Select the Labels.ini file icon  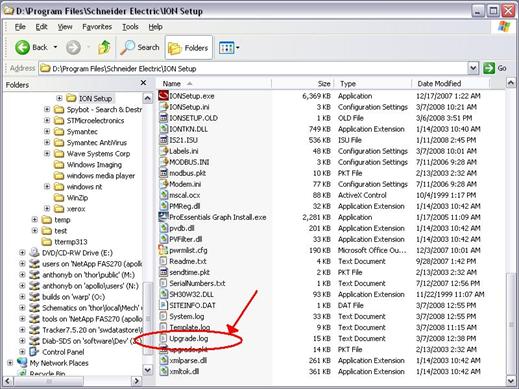(x=164, y=151)
